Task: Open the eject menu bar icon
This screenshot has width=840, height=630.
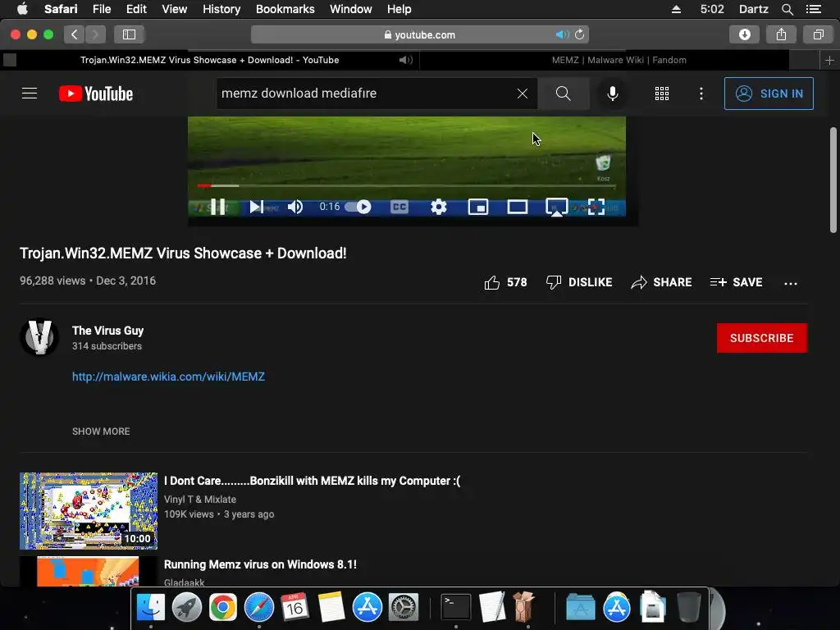Action: pyautogui.click(x=676, y=9)
